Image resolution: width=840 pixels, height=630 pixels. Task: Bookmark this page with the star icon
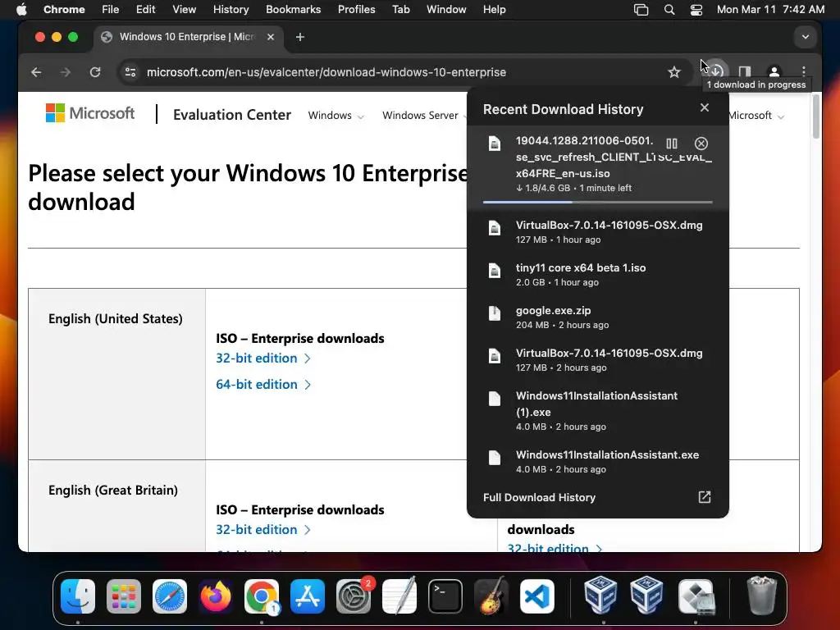click(674, 72)
